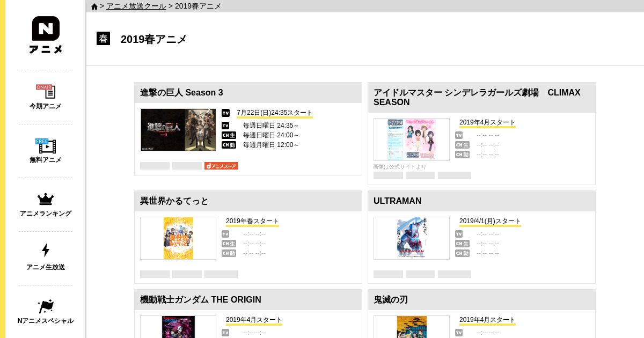Image resolution: width=644 pixels, height=338 pixels.
Task: Open ULTRAMAN title
Action: [x=397, y=201]
